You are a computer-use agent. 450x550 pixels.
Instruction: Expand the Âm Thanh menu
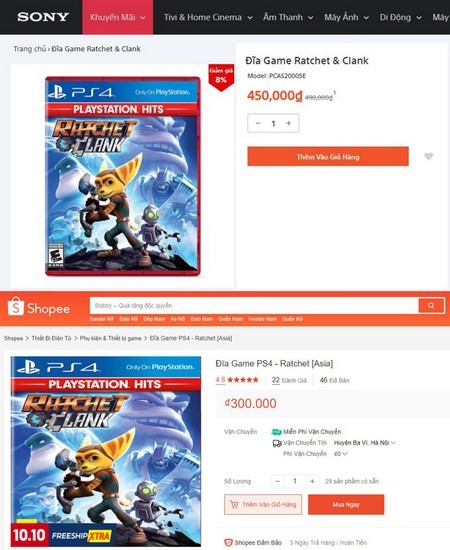[x=288, y=17]
